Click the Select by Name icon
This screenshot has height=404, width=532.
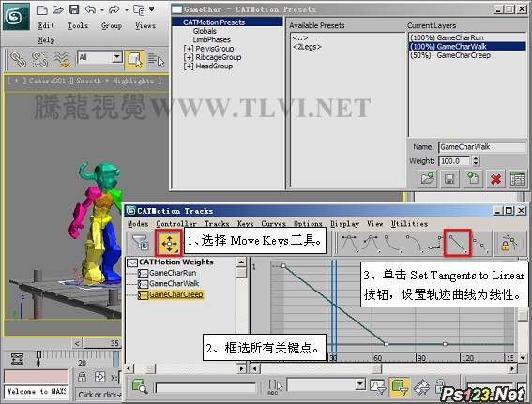pyautogui.click(x=156, y=59)
